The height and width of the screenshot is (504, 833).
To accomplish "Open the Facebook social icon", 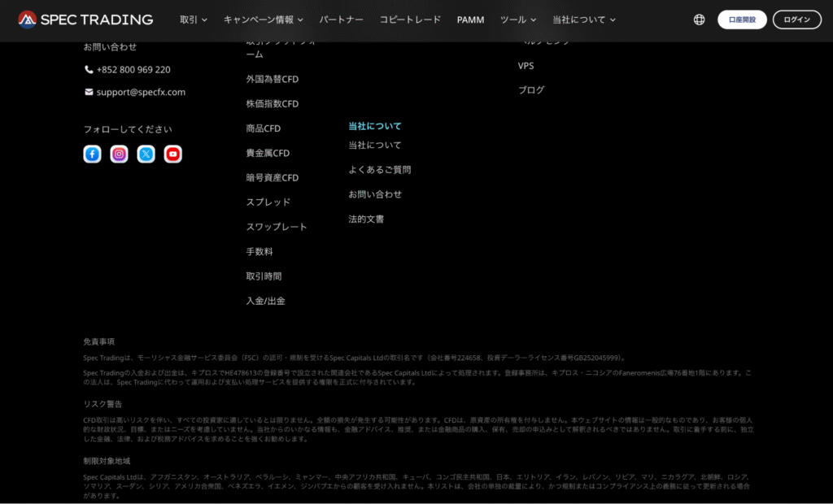I will point(93,154).
